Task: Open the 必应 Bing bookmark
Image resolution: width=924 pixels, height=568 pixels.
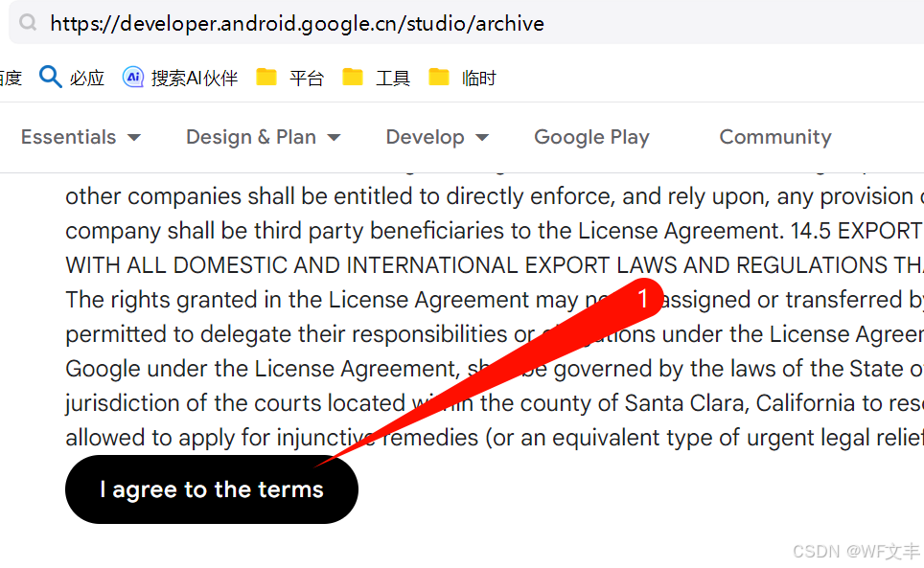Action: [x=71, y=78]
